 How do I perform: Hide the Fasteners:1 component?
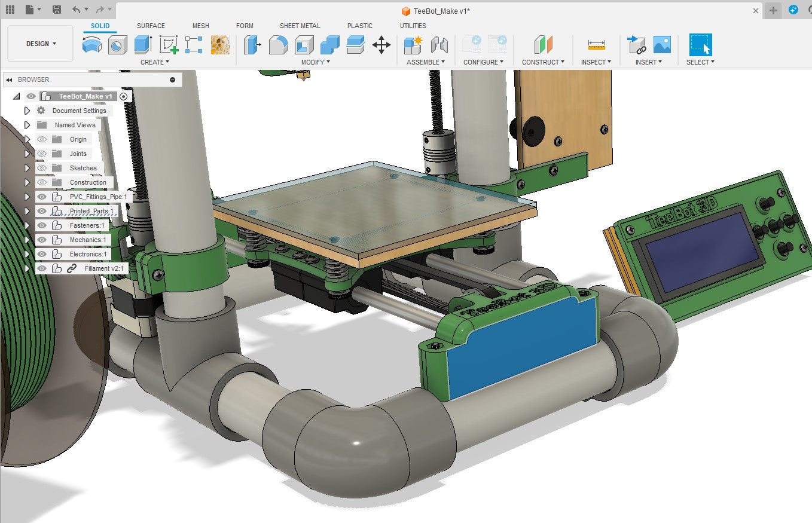click(x=42, y=225)
